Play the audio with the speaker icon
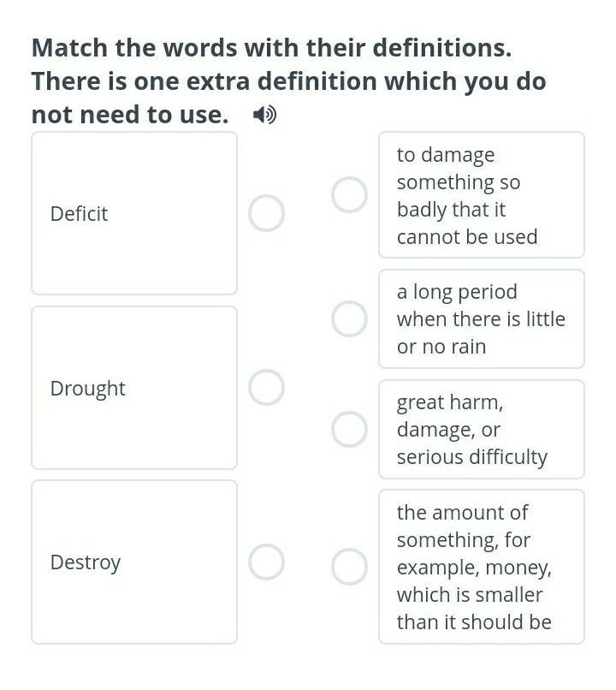Viewport: 616px width, 690px height. [264, 116]
